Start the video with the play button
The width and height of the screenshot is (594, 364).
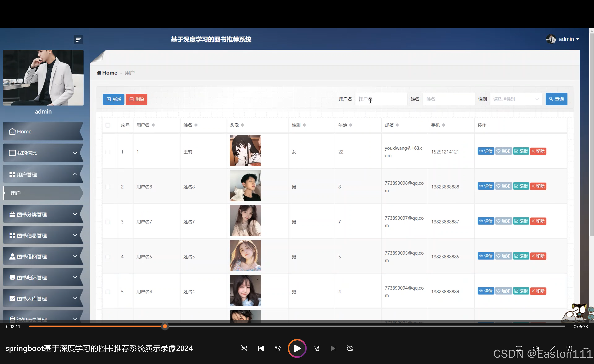pyautogui.click(x=297, y=348)
